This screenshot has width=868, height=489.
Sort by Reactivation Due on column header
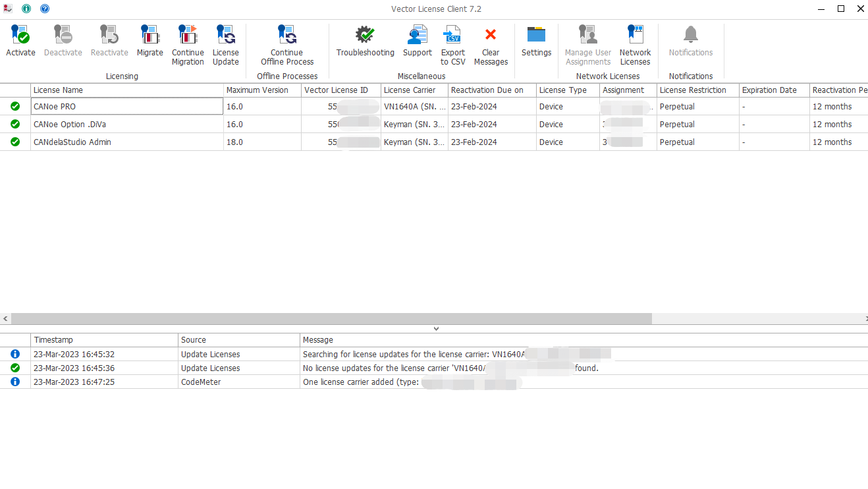click(492, 90)
